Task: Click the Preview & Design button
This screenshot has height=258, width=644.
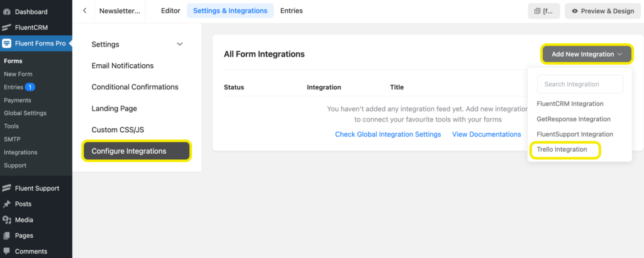Action: coord(602,11)
